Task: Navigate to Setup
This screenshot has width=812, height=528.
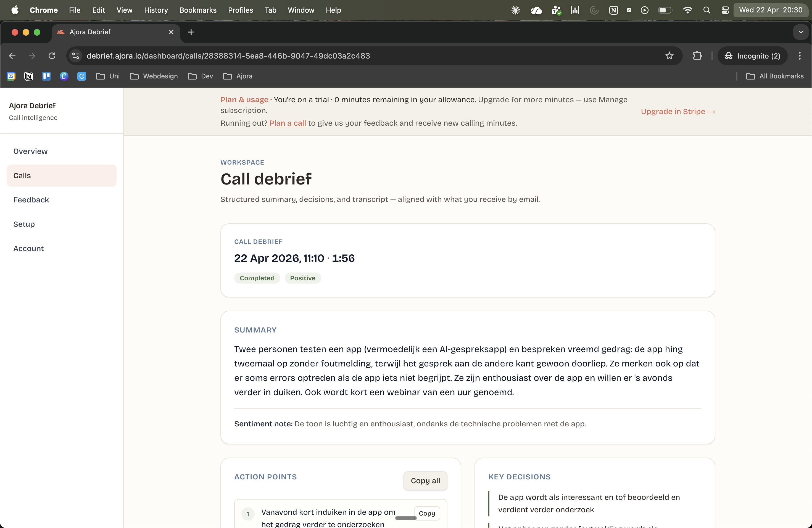Action: coord(61,224)
